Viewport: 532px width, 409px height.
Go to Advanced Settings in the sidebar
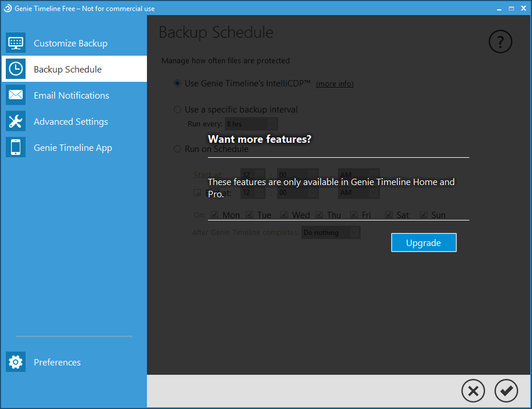click(x=71, y=121)
